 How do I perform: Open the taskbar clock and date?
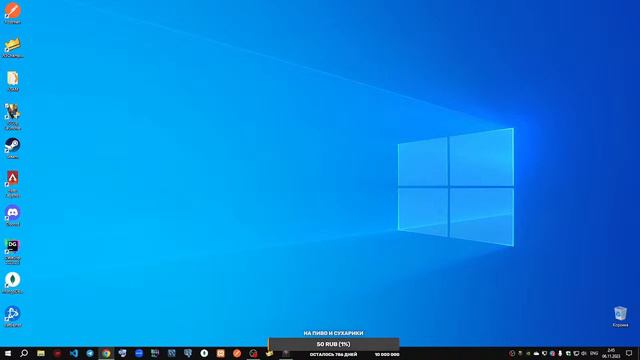[611, 353]
